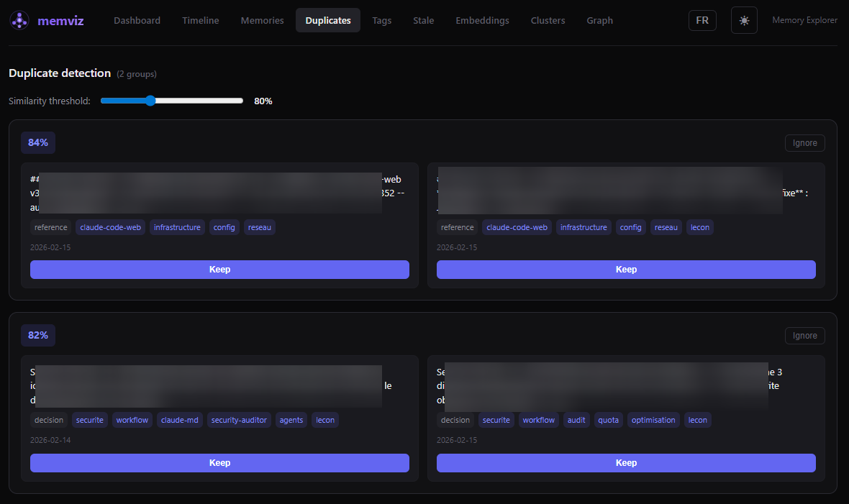Open the Embeddings tab
This screenshot has width=849, height=504.
[482, 20]
